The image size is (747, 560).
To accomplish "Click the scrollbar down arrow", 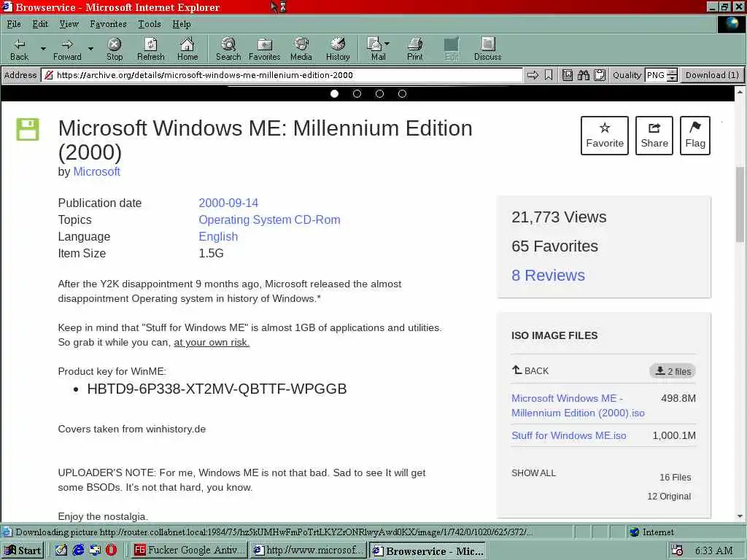I will [740, 516].
